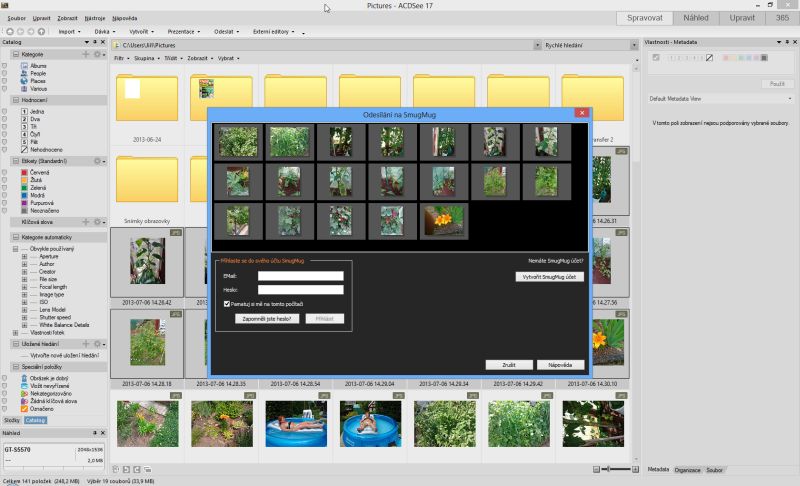Collapse the Kategorie section

pyautogui.click(x=16, y=54)
